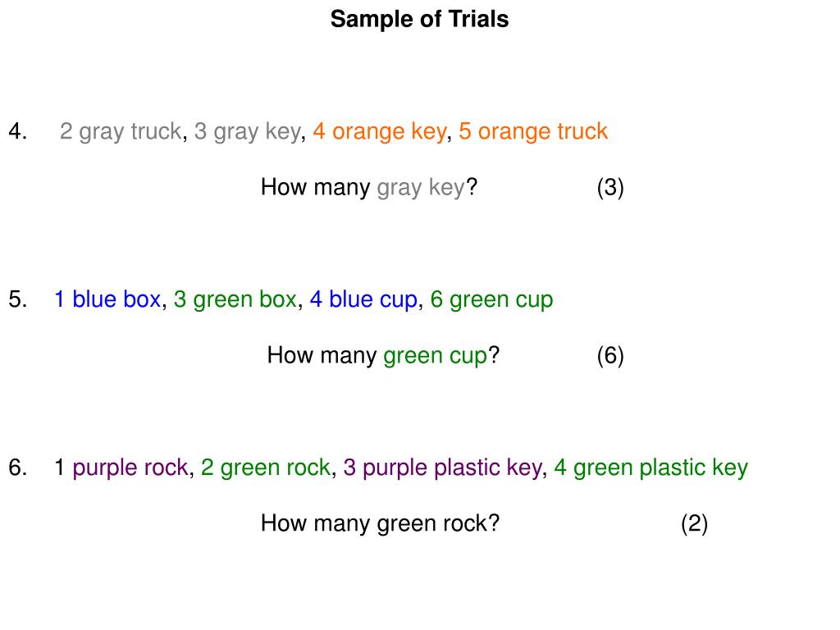
Task: Select the "2 gray truck" text
Action: 120,131
